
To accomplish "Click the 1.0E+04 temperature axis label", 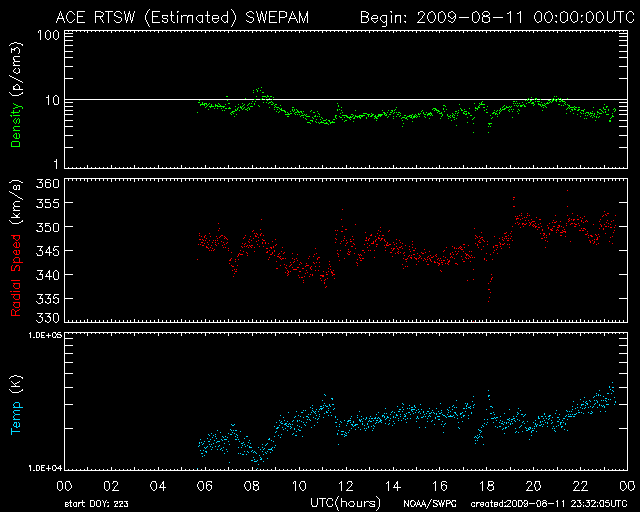I will pyautogui.click(x=45, y=468).
